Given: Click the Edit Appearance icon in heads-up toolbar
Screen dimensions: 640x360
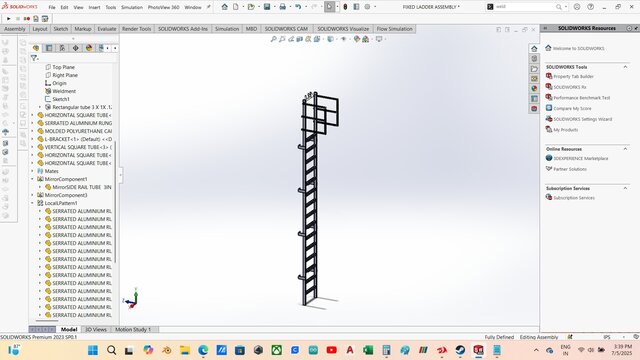Looking at the screenshot, I should (x=357, y=39).
